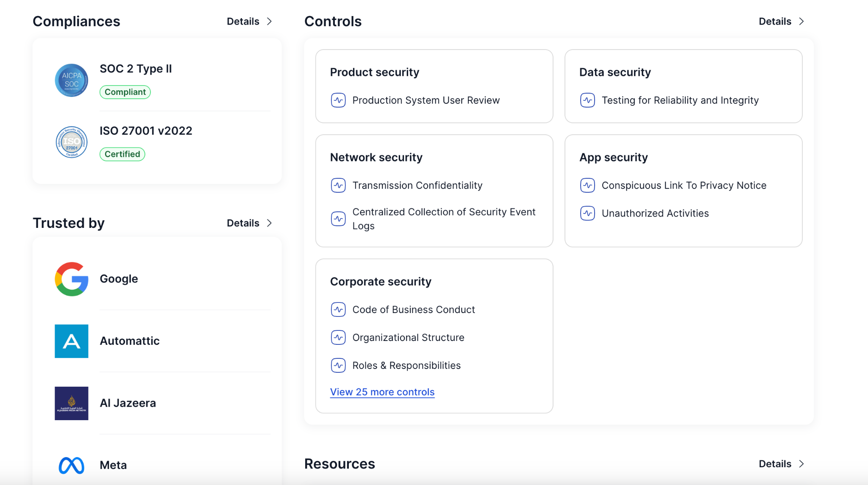Click View 25 more controls link
Viewport: 868px width, 485px height.
[x=382, y=392]
